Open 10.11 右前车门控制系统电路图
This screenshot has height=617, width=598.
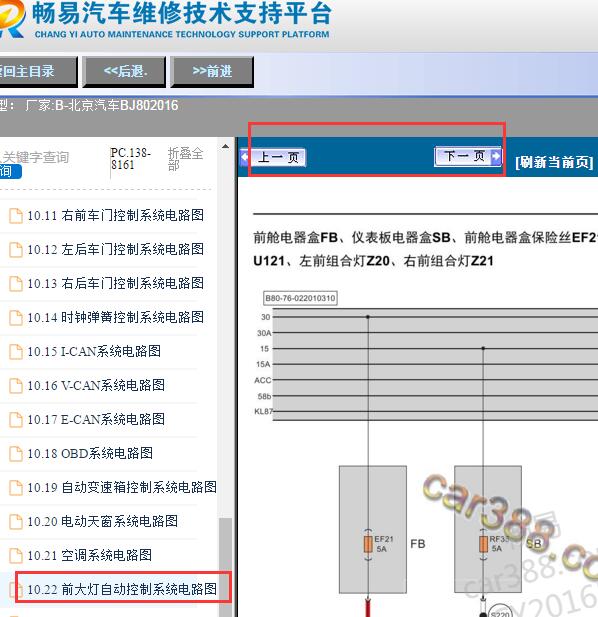tap(115, 215)
